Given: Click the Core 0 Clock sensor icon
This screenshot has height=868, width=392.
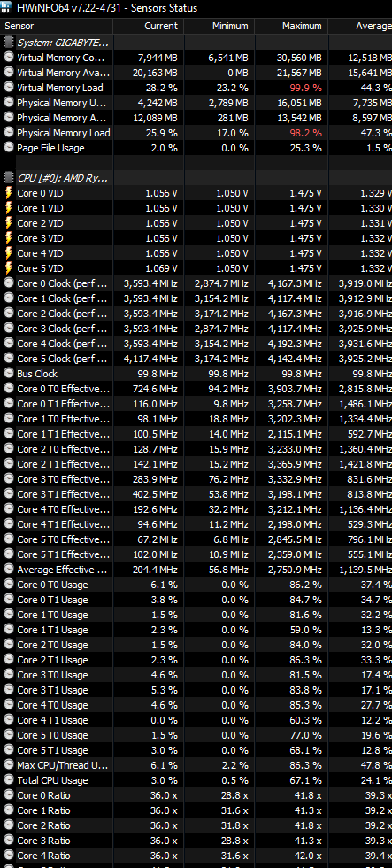Looking at the screenshot, I should pyautogui.click(x=9, y=283).
